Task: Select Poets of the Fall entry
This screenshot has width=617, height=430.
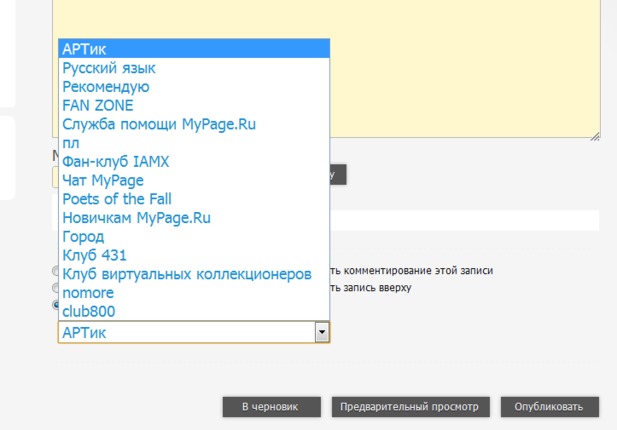Action: pos(194,199)
